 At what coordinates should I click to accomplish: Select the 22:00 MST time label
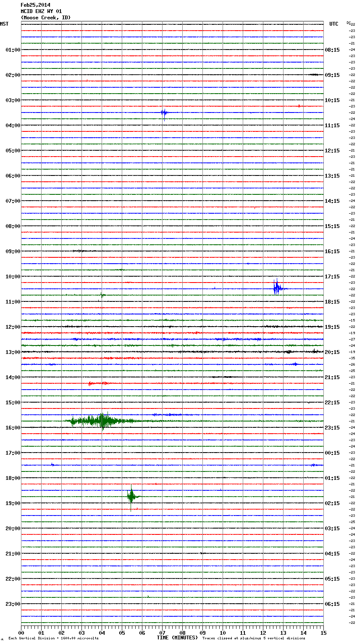13,579
